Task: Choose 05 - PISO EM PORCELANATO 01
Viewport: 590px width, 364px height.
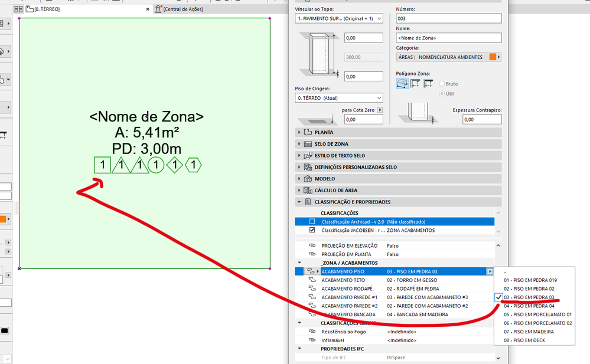Action: click(x=537, y=315)
